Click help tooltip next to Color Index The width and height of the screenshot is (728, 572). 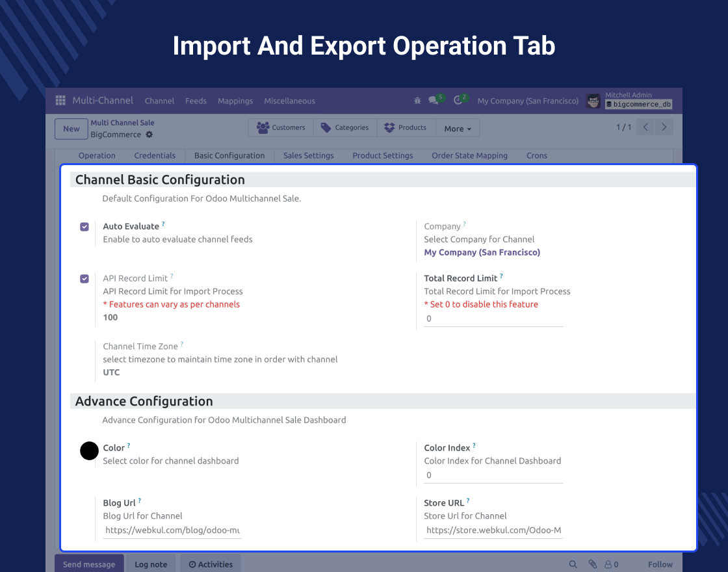(x=474, y=445)
